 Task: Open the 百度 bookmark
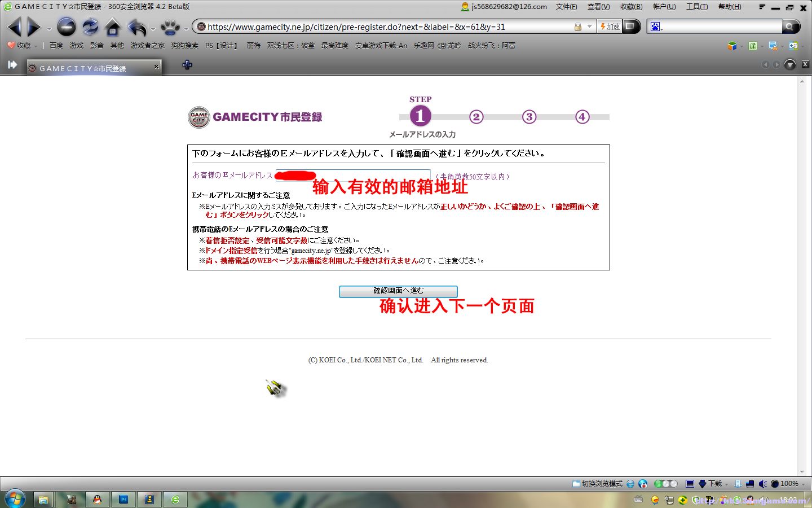click(56, 45)
